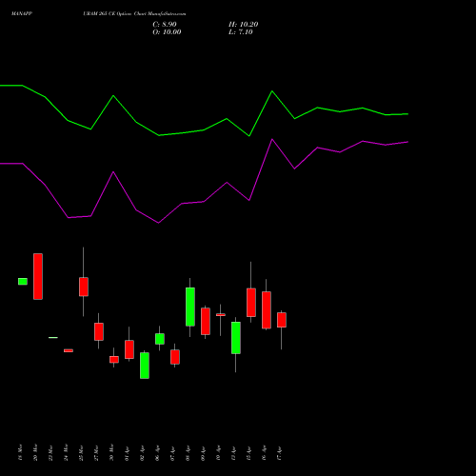
Task: Click the close value C: 8.90
Action: tap(165, 25)
